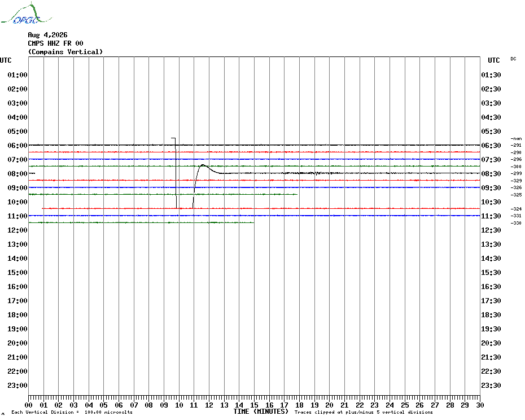This screenshot has width=525, height=420.
Task: Click the '-nan' DC value
Action: tap(516, 138)
